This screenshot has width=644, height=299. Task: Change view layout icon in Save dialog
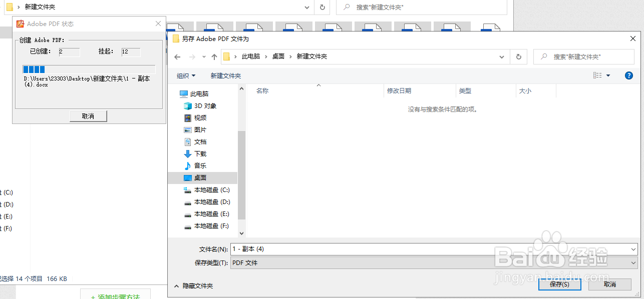pos(597,75)
